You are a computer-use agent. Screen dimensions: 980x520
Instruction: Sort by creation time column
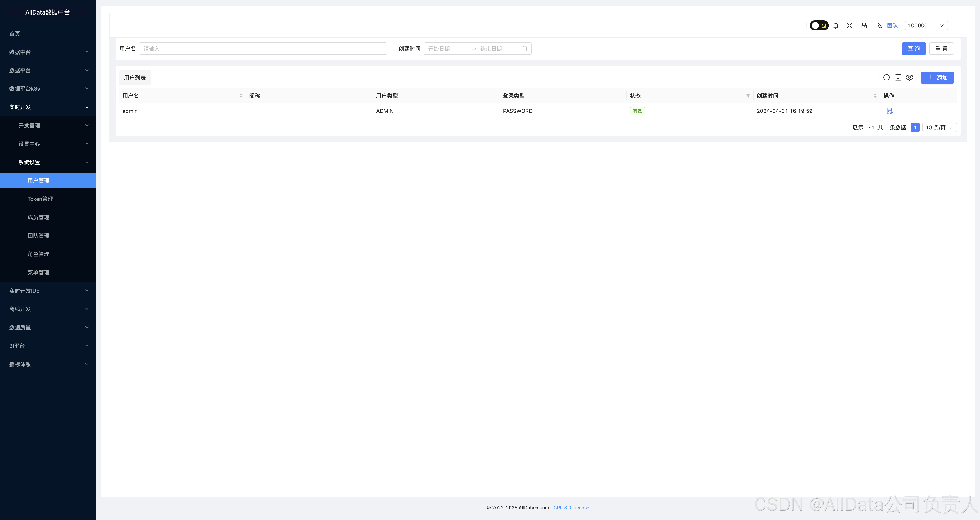tap(875, 96)
